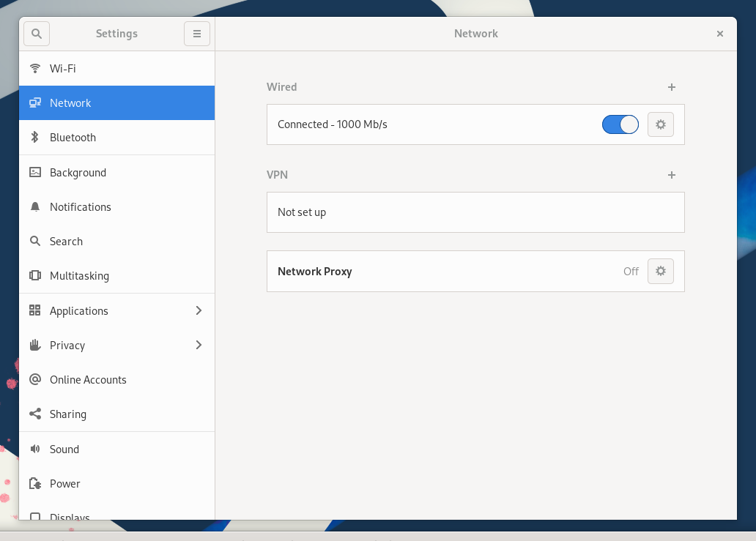Click the VPN Not set up row
Viewport: 756px width, 541px height.
click(x=475, y=212)
